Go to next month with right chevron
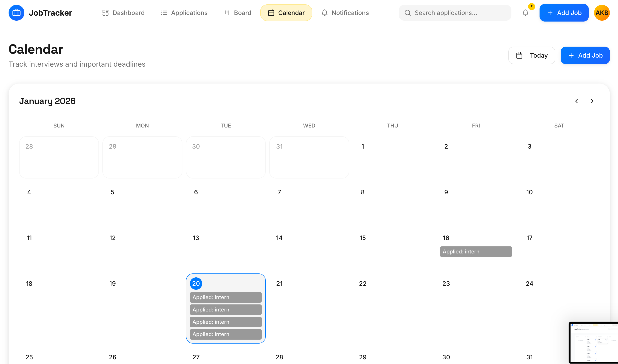Viewport: 618px width, 364px height. pyautogui.click(x=592, y=101)
